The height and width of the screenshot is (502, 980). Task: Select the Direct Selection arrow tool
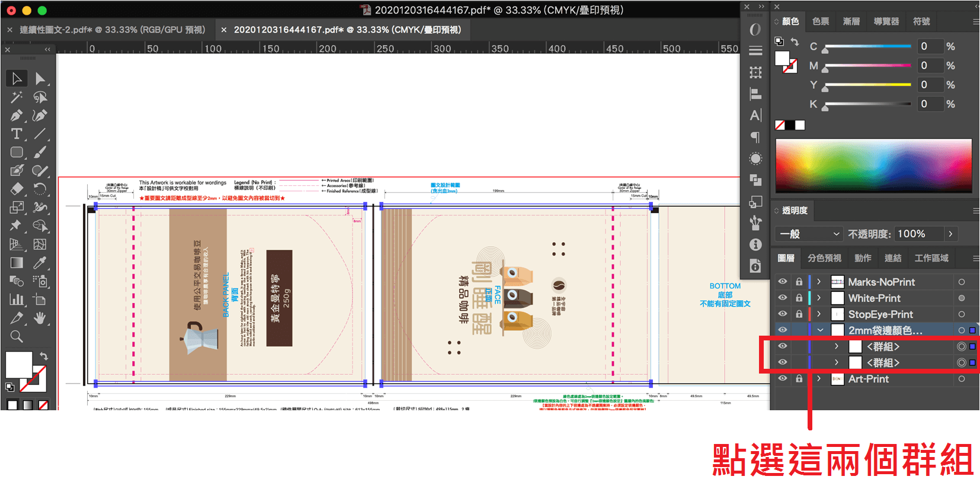40,79
